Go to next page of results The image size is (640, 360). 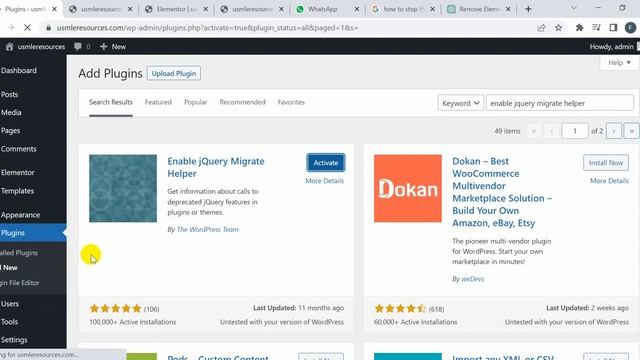point(613,131)
